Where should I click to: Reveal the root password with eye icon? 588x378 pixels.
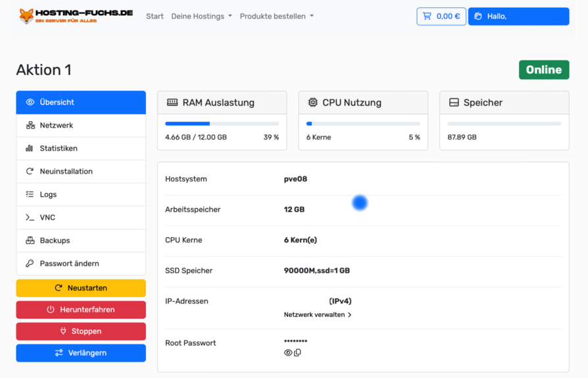[288, 353]
